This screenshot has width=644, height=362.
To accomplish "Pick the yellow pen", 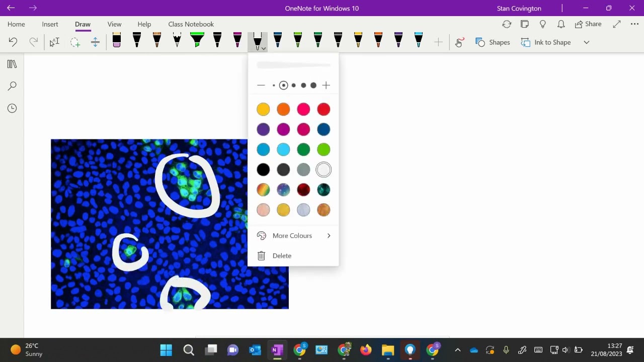I will [358, 41].
